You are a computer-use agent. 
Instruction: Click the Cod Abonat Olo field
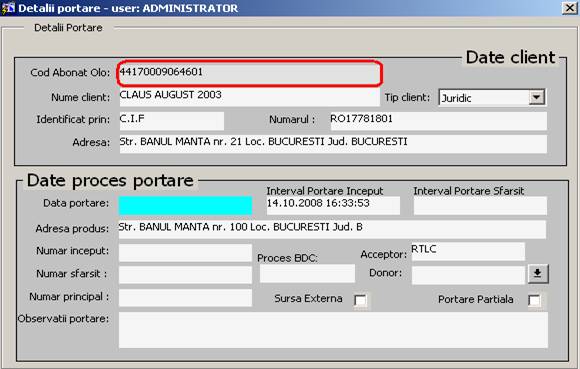pos(249,73)
